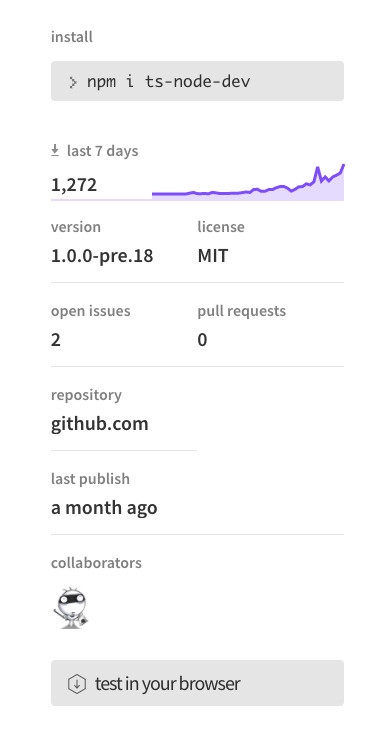Click the test in your browser button

pos(197,683)
